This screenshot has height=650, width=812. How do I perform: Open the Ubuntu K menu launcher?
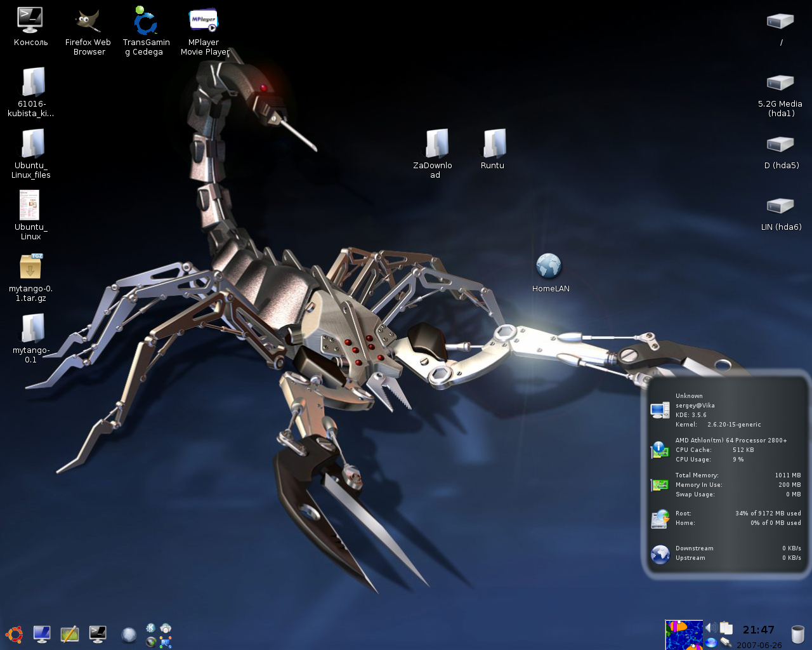14,634
